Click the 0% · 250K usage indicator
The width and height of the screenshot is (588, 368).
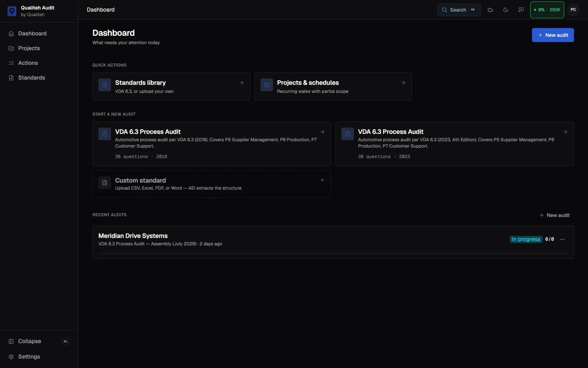(x=547, y=10)
